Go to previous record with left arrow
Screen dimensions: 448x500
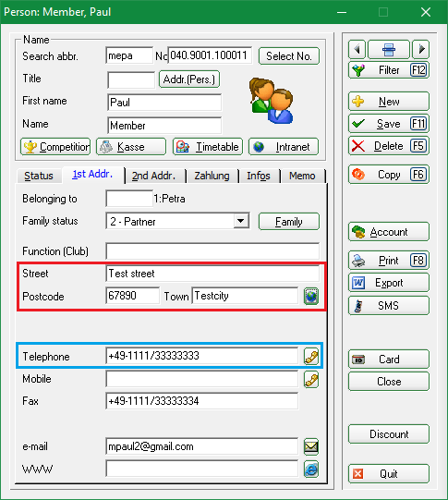point(357,49)
